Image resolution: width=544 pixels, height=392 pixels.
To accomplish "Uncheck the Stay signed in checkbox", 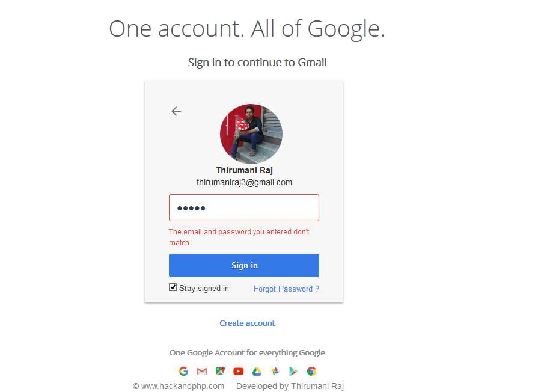I will (x=173, y=287).
